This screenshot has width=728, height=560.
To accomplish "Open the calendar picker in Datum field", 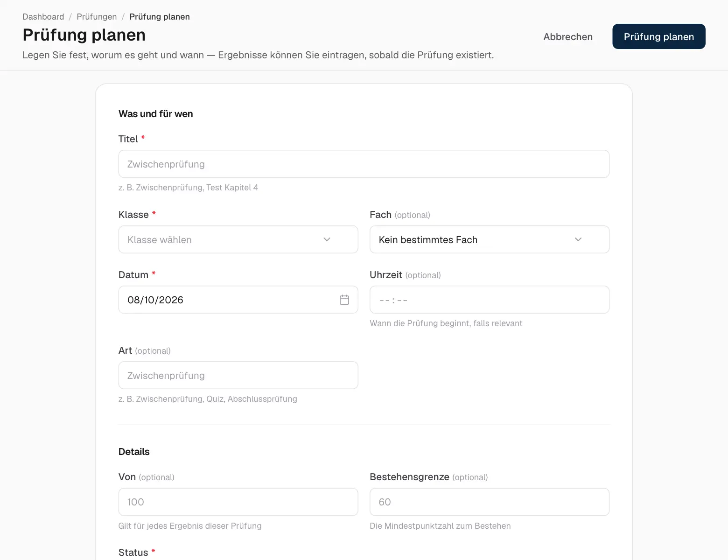I will (x=344, y=300).
